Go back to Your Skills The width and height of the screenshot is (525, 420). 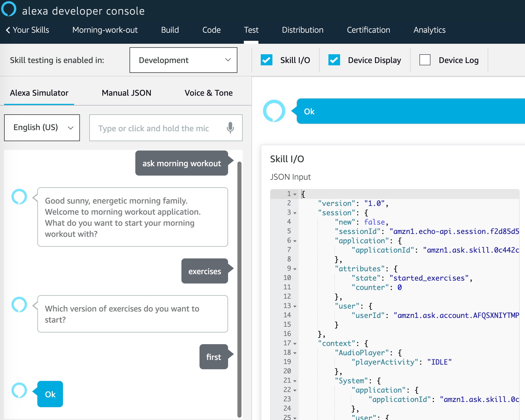[31, 30]
